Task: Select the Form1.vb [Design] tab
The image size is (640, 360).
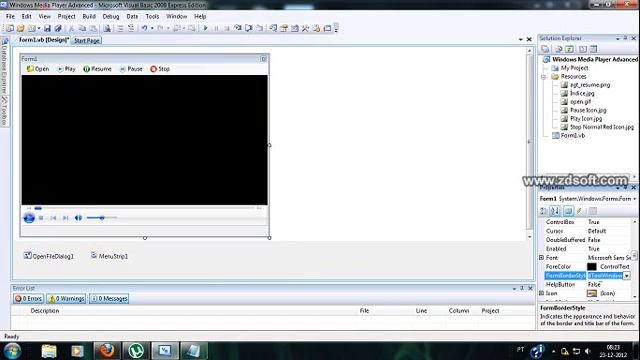Action: pyautogui.click(x=43, y=40)
